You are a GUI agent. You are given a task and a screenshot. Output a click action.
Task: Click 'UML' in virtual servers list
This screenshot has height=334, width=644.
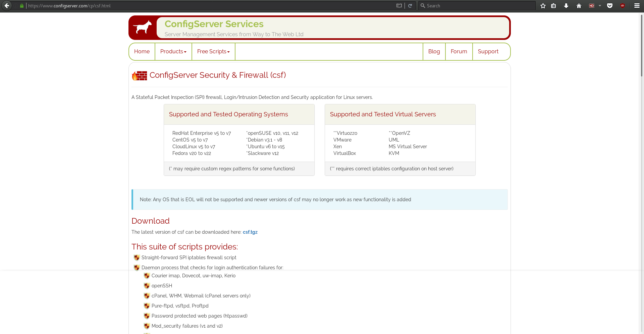pos(394,140)
